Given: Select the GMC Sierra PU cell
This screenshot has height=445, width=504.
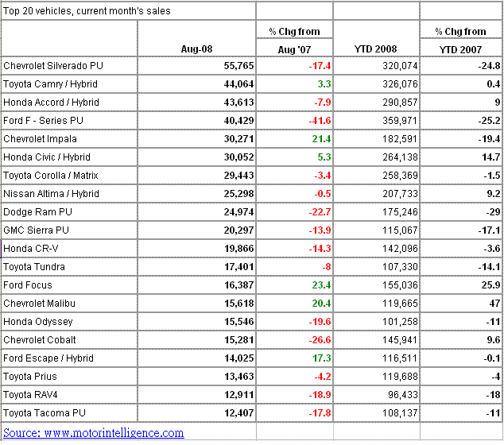Looking at the screenshot, I should 69,230.
